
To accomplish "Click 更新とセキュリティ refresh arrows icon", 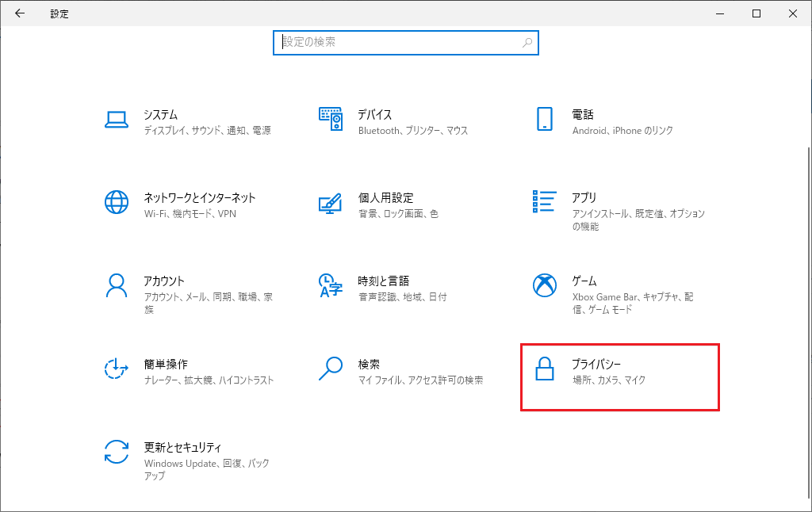I will (x=117, y=452).
